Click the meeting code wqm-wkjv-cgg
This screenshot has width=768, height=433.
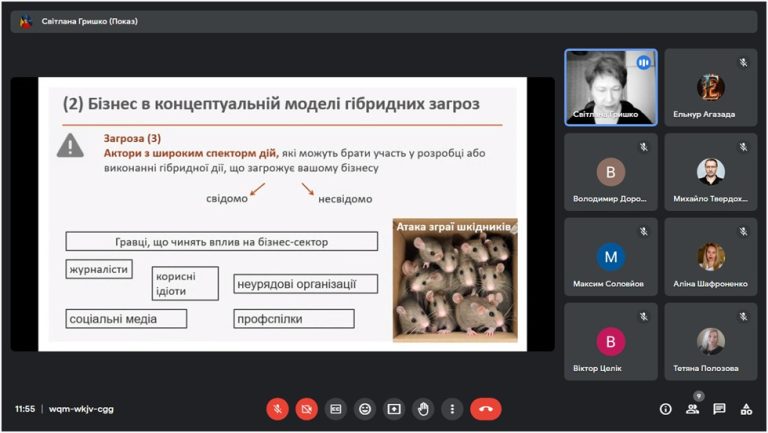point(81,409)
